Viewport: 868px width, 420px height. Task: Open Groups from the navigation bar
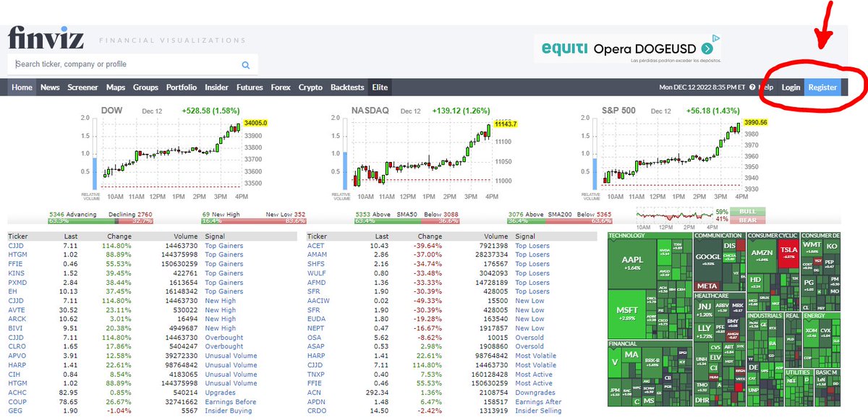point(145,87)
